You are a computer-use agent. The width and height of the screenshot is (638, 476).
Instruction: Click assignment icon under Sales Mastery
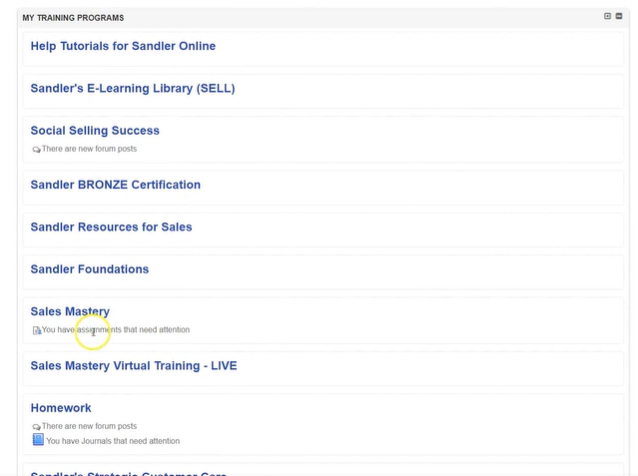[x=37, y=330]
